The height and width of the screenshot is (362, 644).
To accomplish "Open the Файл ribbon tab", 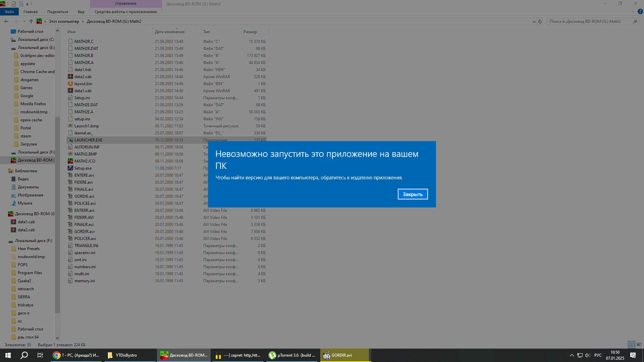I will point(9,12).
